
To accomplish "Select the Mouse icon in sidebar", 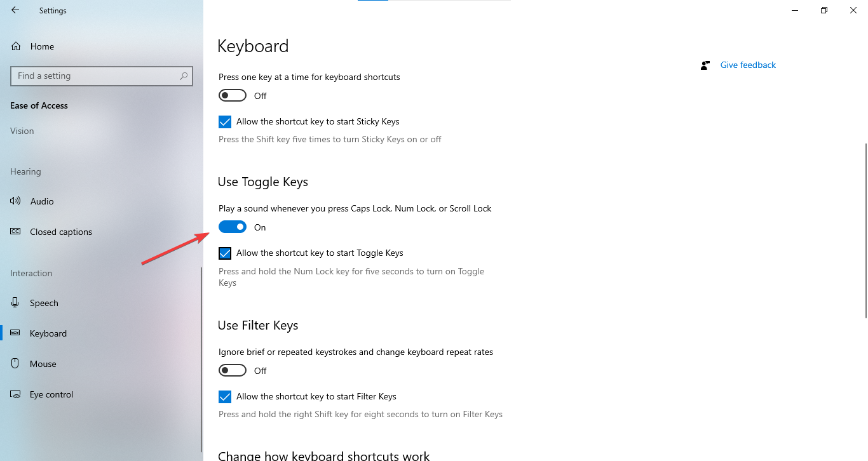I will coord(16,364).
